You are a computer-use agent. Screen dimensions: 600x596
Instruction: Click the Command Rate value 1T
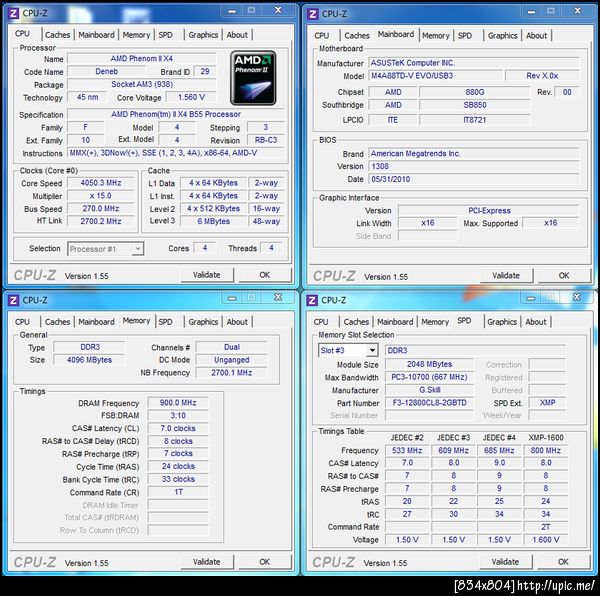178,492
